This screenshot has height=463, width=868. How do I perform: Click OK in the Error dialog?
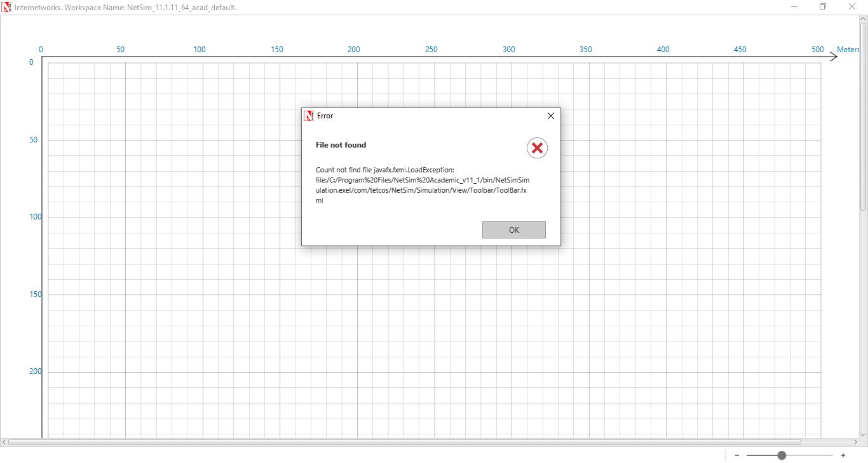coord(513,230)
